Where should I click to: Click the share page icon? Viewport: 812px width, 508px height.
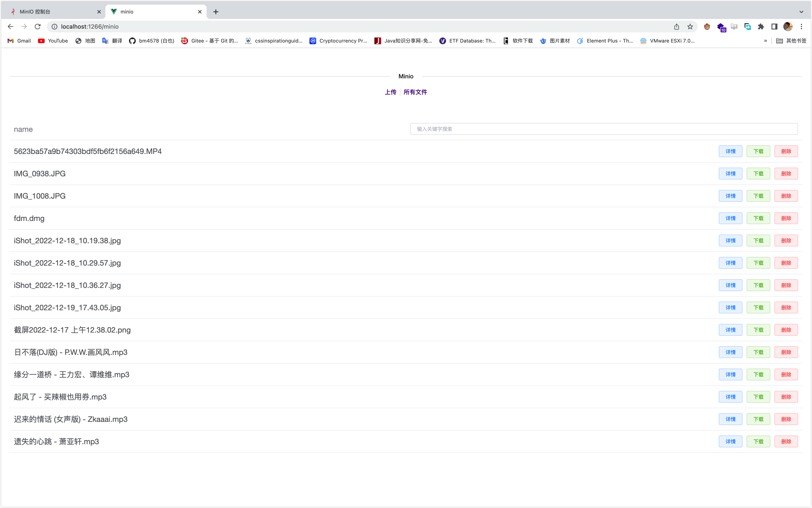pyautogui.click(x=676, y=27)
